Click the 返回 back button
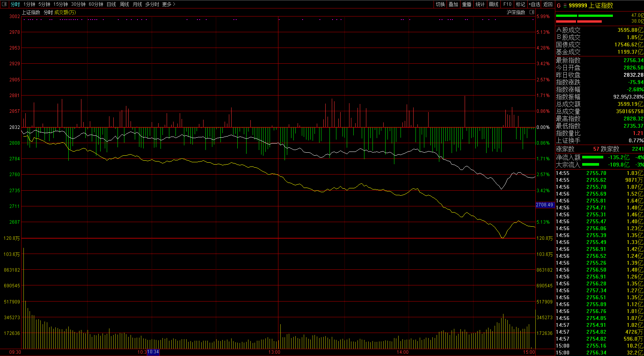The height and width of the screenshot is (356, 644). coord(548,4)
